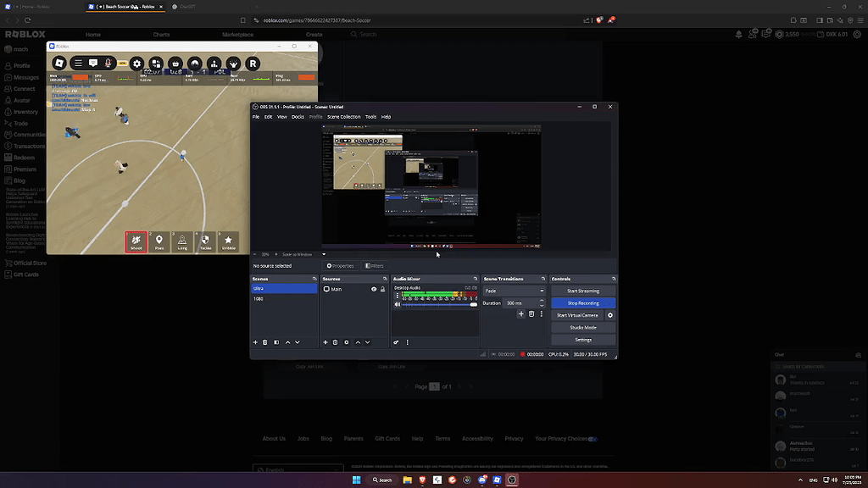Open the Tools menu in OBS

[x=370, y=116]
